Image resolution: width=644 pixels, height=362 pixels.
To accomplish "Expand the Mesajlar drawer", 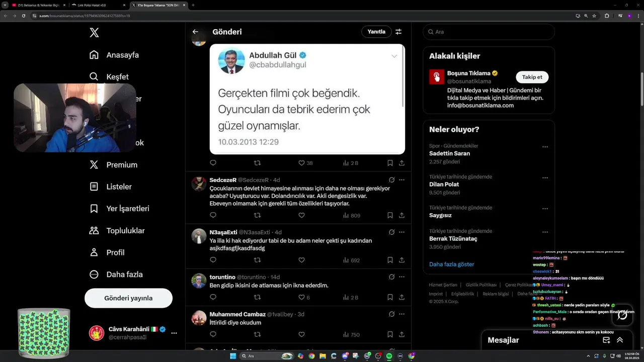I will pyautogui.click(x=620, y=340).
